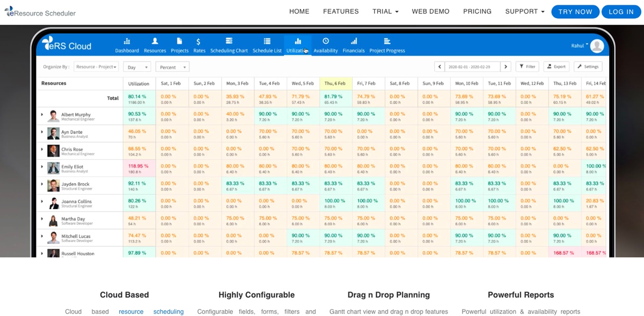Open the Availability clock icon
This screenshot has height=316, width=644.
tap(325, 42)
